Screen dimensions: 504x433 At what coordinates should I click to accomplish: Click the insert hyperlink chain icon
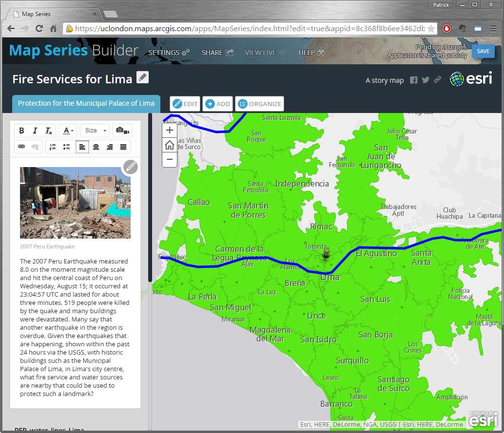click(x=21, y=146)
